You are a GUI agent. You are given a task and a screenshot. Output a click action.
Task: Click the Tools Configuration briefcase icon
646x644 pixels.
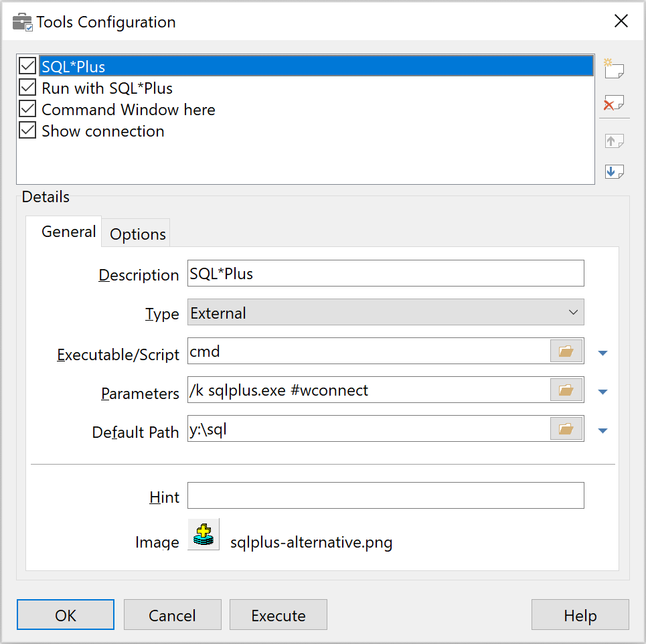[22, 22]
